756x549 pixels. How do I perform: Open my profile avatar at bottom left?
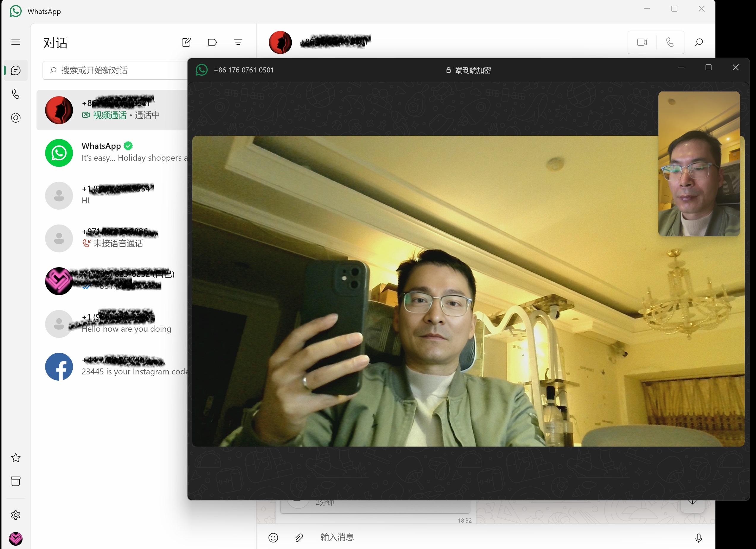tap(16, 538)
